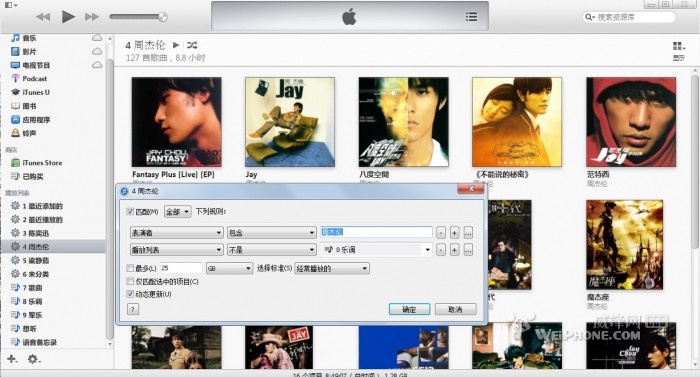Click the cloud icon beside 电视节目
The height and width of the screenshot is (377, 700).
pos(97,65)
